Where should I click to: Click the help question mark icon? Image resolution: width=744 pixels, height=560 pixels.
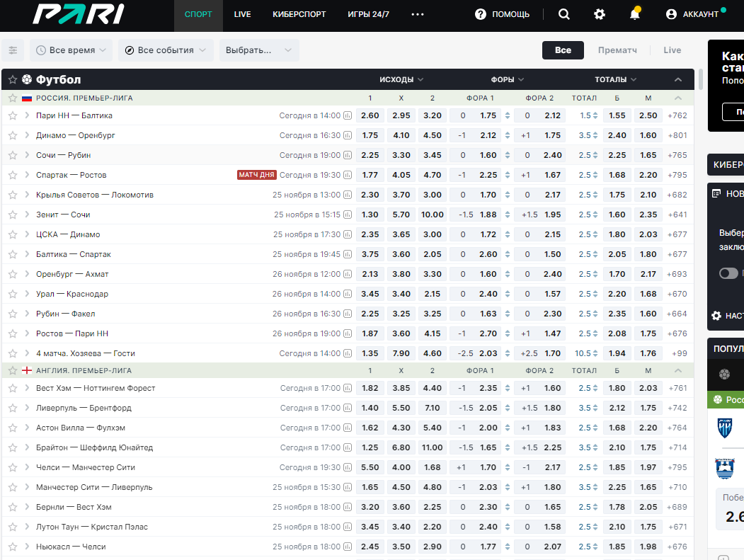point(480,14)
